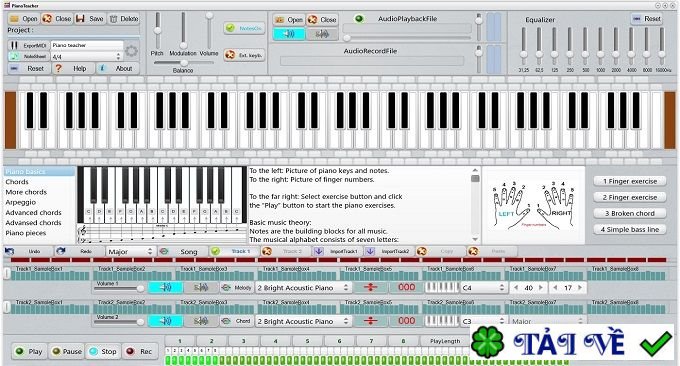Screen dimensions: 680x366
Task: Open the C4 note dropdown
Action: coord(484,288)
